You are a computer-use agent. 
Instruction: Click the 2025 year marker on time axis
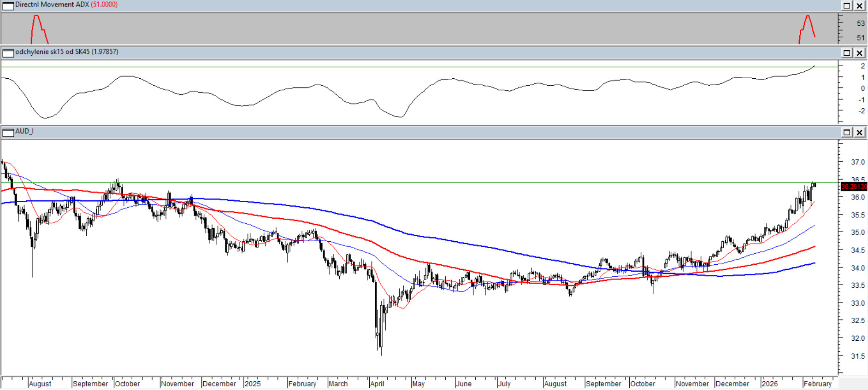pyautogui.click(x=253, y=384)
